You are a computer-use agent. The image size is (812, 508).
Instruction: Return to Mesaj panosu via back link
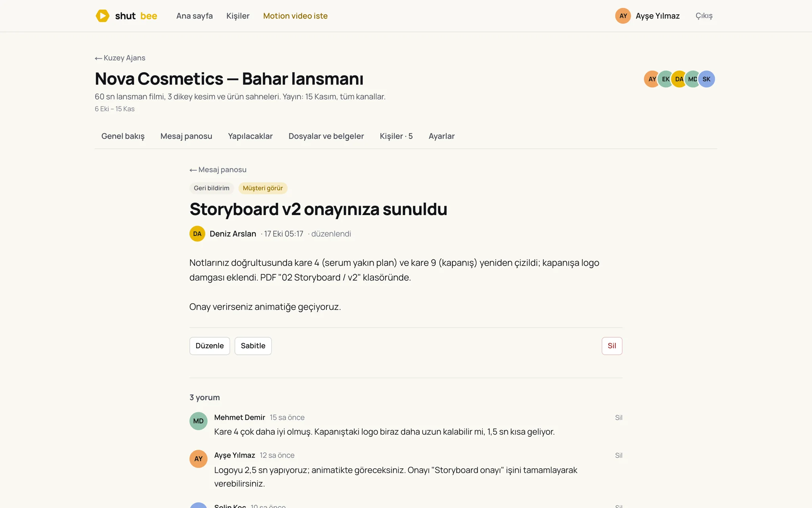(x=218, y=170)
